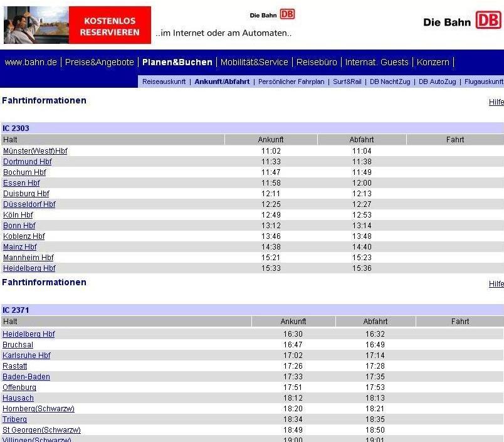
Task: Click the DB AutoZug tab
Action: (437, 82)
